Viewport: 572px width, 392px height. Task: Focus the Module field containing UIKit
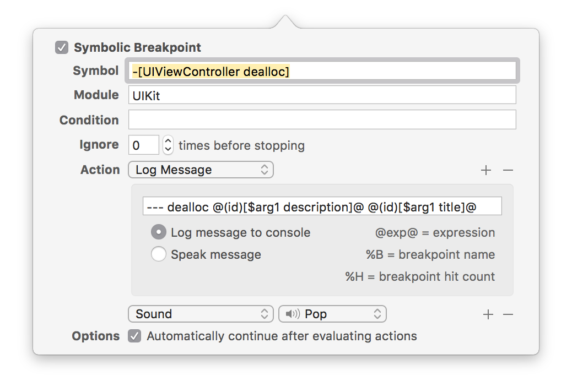point(322,95)
